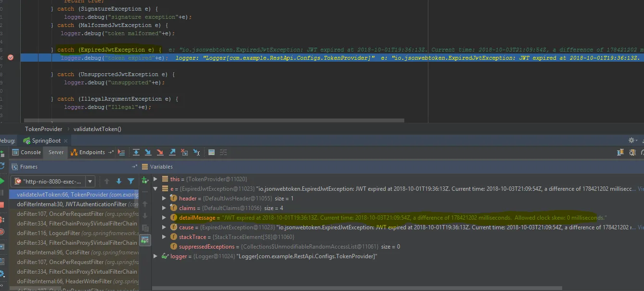Image resolution: width=644 pixels, height=291 pixels.
Task: Click the Drop Frame icon
Action: pos(184,152)
